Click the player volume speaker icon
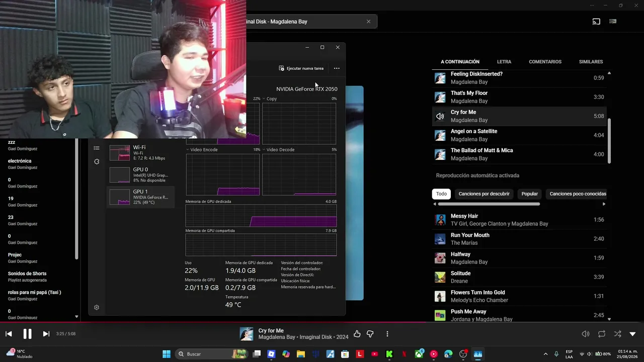The height and width of the screenshot is (362, 644). pyautogui.click(x=586, y=334)
